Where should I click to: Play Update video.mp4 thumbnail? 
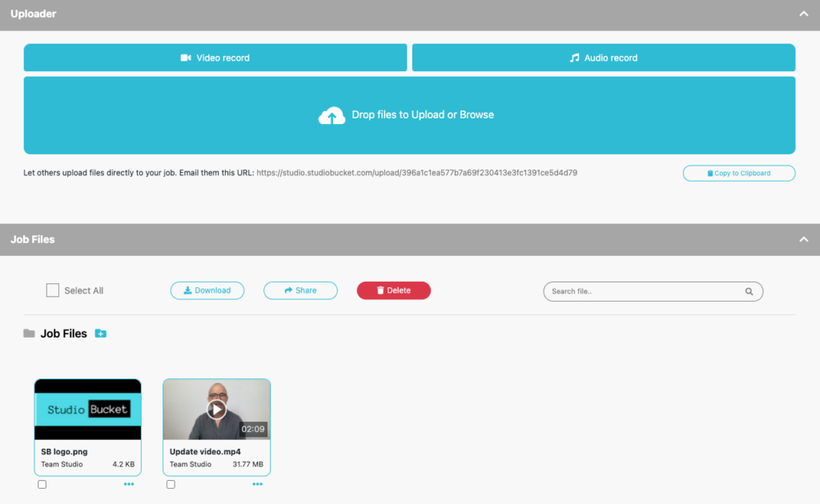click(216, 410)
